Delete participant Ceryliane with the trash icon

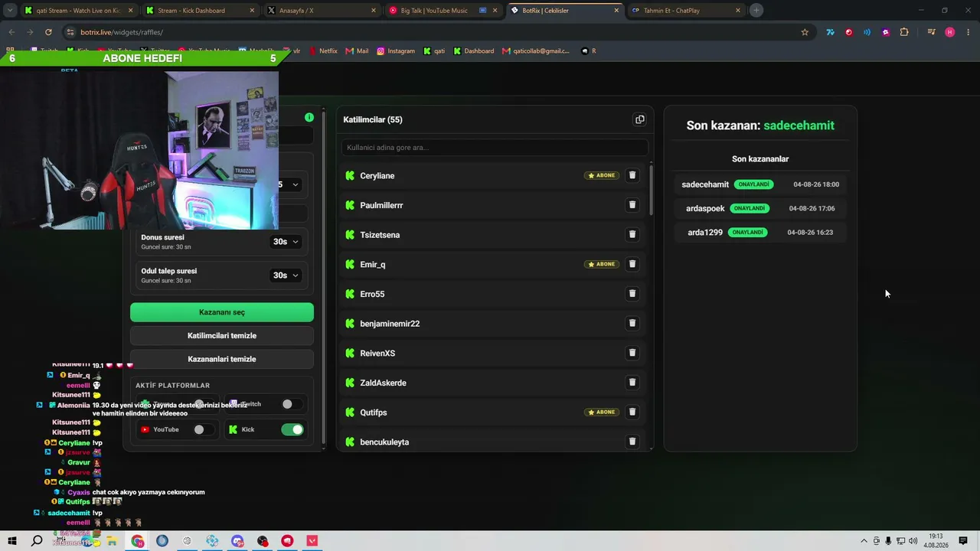[x=632, y=175]
